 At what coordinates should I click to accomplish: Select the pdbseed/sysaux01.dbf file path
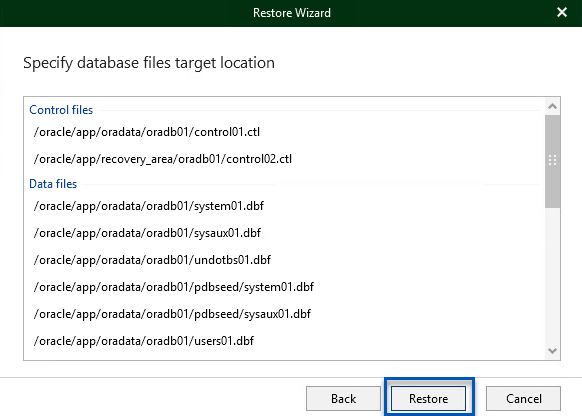172,314
